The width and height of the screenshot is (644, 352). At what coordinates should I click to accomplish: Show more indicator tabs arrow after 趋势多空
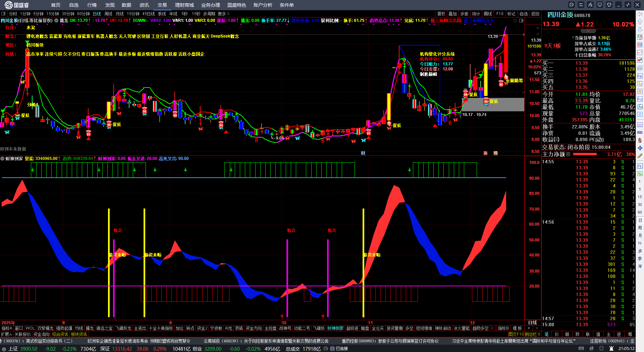(x=492, y=328)
